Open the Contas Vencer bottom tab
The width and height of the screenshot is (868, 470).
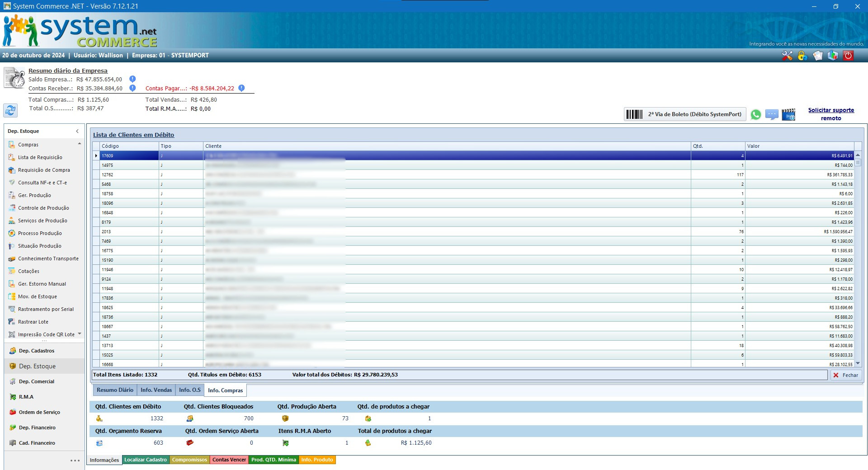(x=229, y=460)
